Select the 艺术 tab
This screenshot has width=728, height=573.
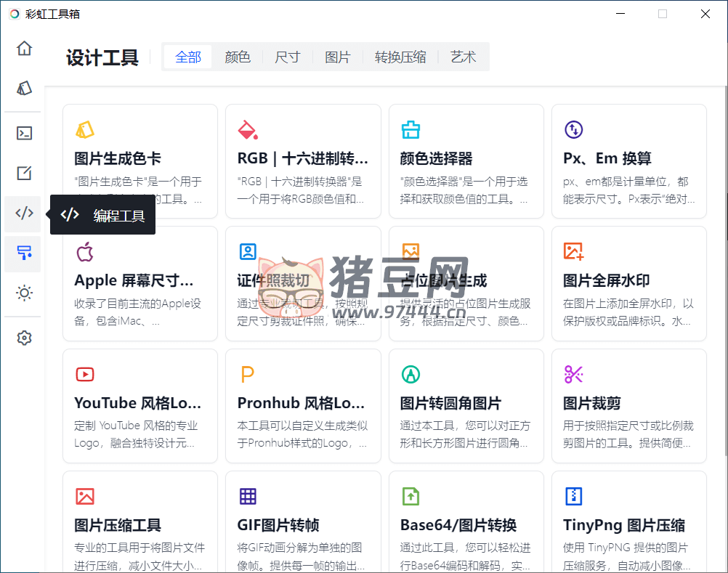point(463,57)
